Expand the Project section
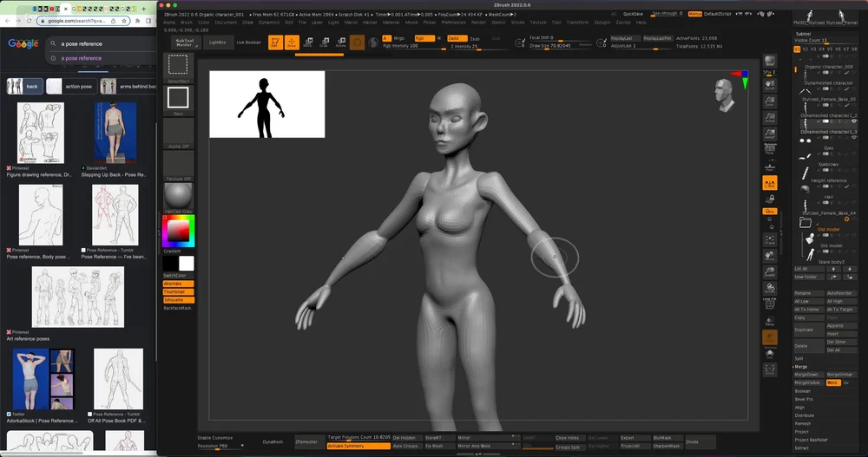This screenshot has width=868, height=457. coord(801,432)
